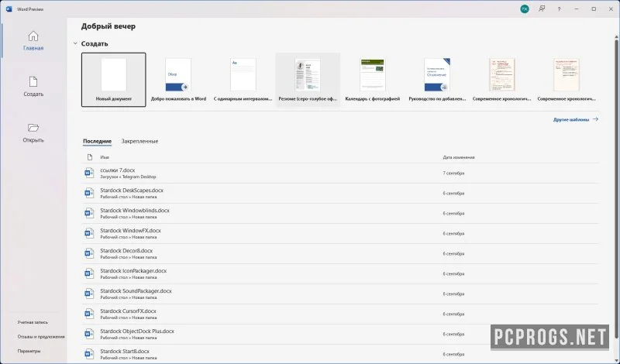The image size is (620, 364).
Task: Open Параметры in sidebar
Action: pyautogui.click(x=29, y=351)
